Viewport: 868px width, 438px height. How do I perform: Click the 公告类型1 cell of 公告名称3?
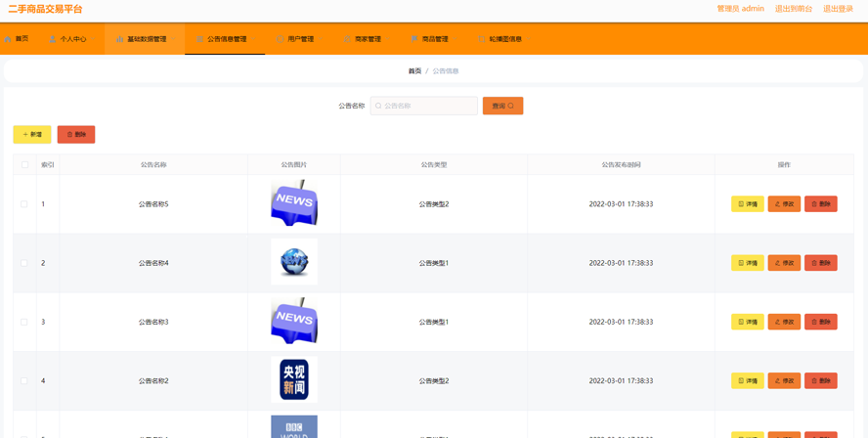click(x=433, y=322)
